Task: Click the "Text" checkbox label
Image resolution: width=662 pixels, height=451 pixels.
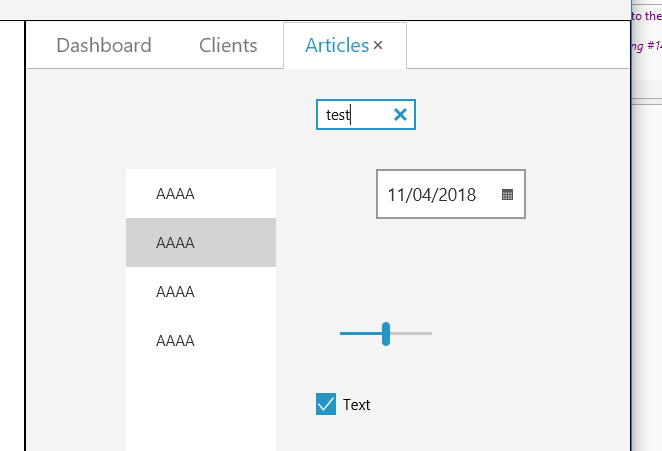Action: point(357,405)
